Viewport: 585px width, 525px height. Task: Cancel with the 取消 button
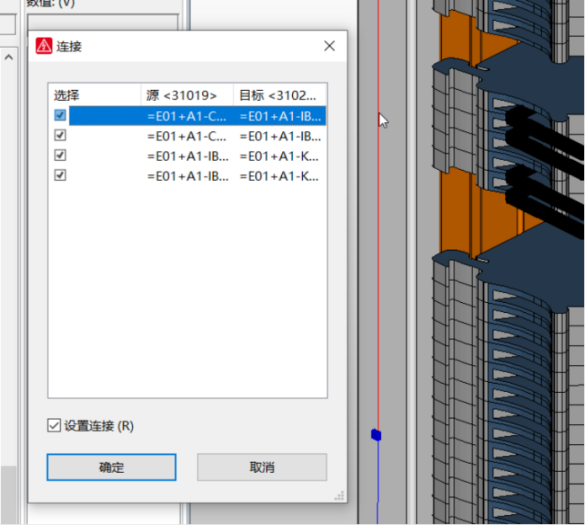pyautogui.click(x=262, y=467)
